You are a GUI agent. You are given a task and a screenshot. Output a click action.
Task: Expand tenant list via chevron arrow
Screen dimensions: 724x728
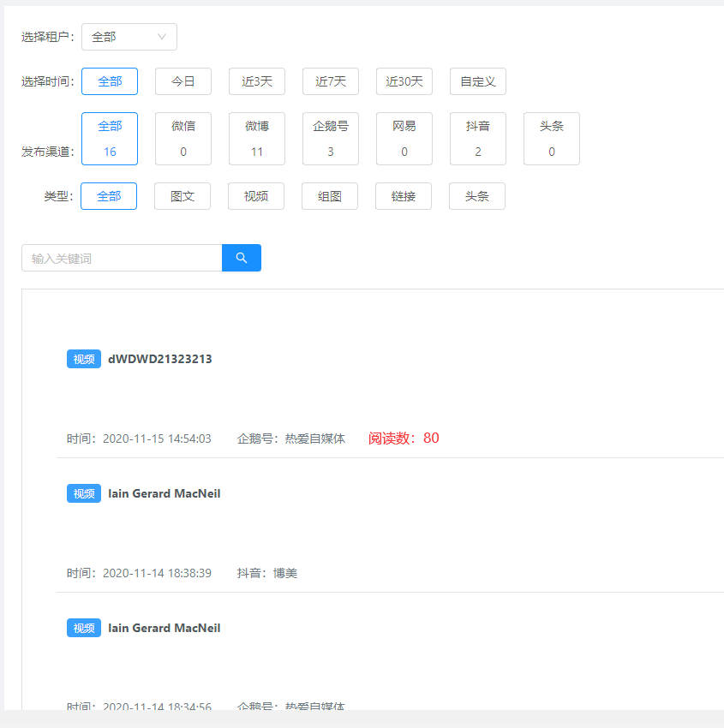[162, 37]
